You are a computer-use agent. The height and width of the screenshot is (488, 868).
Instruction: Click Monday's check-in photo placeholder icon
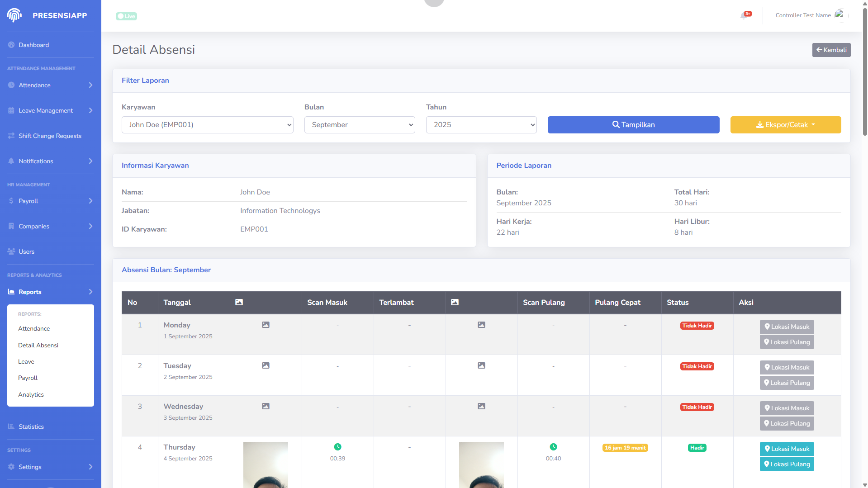pos(266,325)
